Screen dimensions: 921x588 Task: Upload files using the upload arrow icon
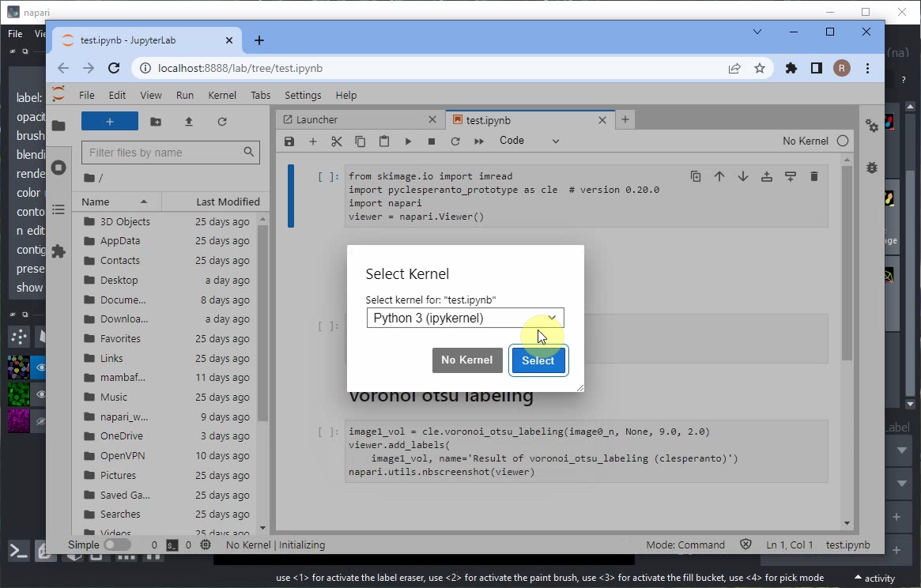[x=189, y=122]
